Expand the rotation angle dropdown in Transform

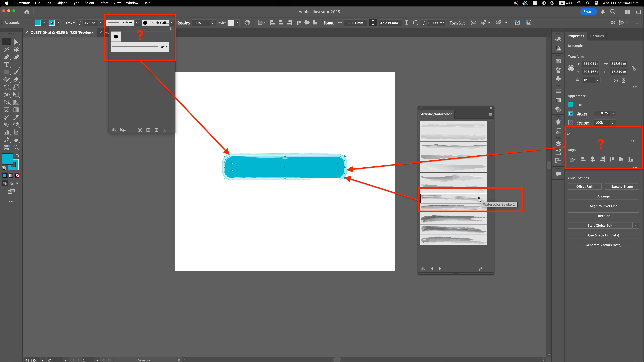[x=597, y=80]
